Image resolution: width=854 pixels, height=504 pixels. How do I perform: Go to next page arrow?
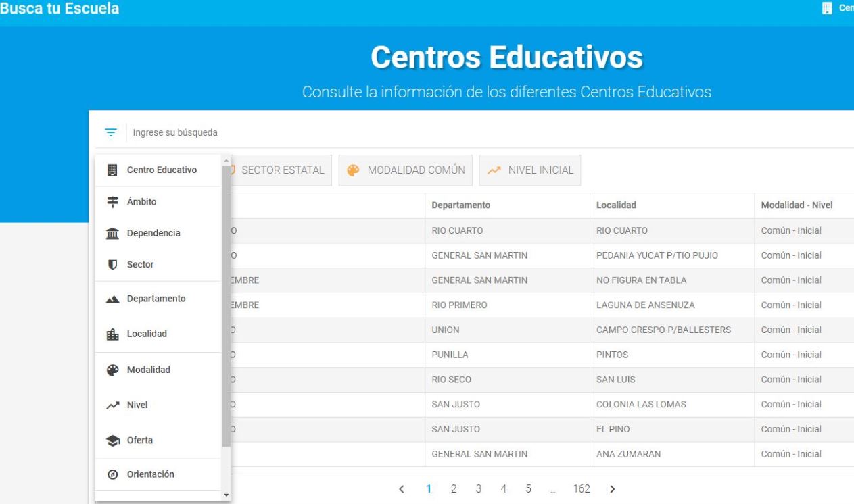(x=613, y=488)
